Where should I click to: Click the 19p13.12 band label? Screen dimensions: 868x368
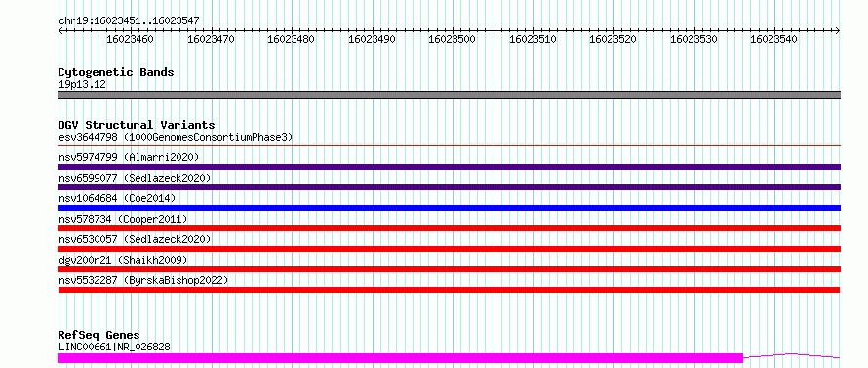tap(82, 85)
